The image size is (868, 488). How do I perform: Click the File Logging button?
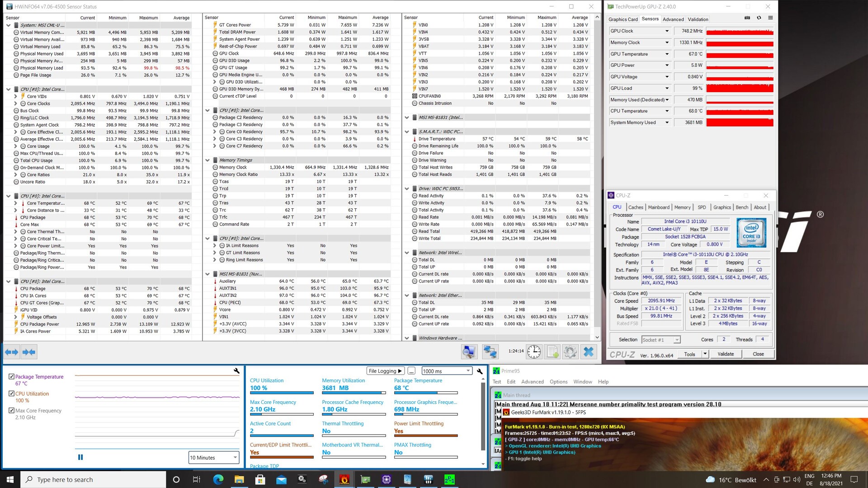385,371
